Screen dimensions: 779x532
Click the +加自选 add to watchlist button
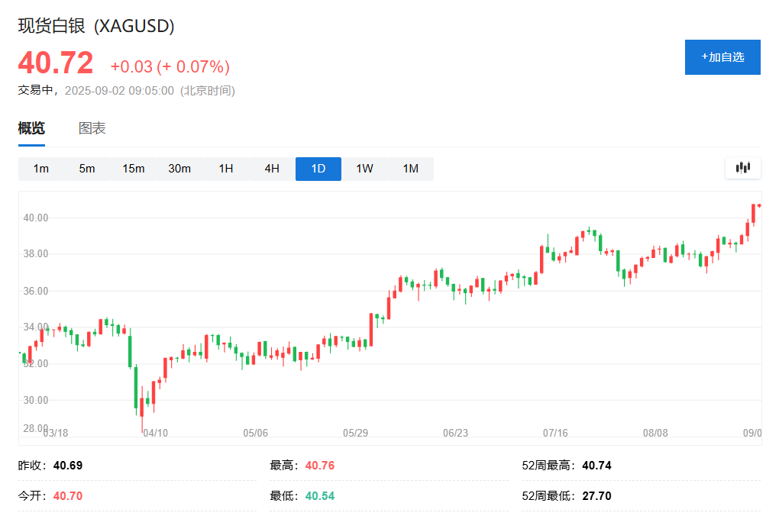pos(722,57)
